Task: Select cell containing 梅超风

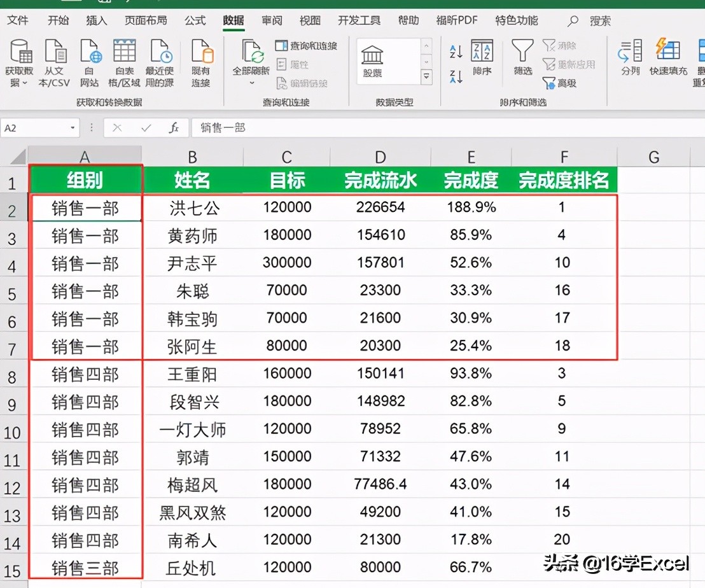Action: [x=192, y=485]
